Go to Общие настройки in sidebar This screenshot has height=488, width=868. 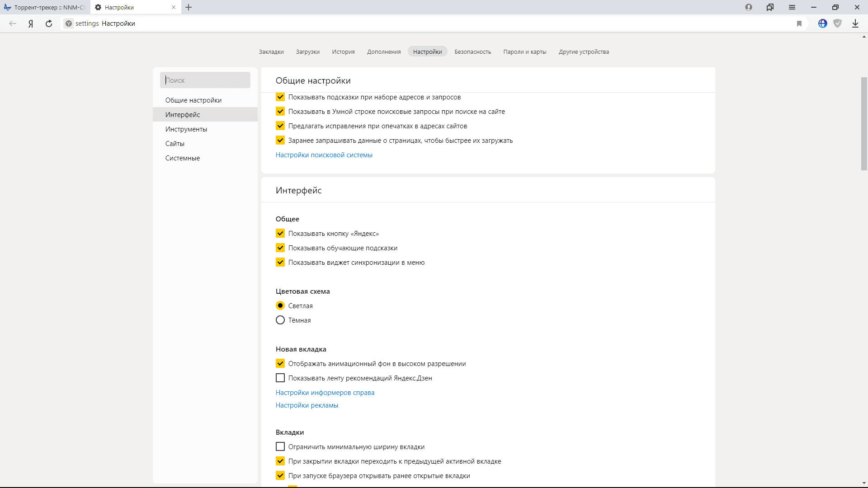205,100
